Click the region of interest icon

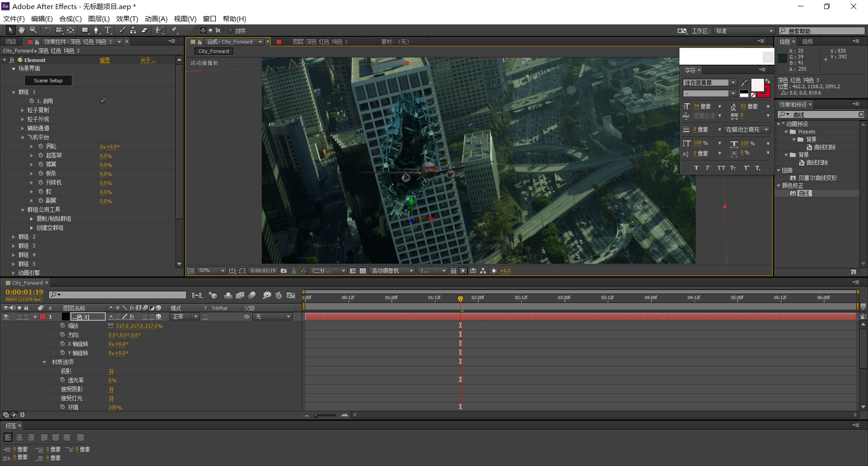(x=242, y=271)
